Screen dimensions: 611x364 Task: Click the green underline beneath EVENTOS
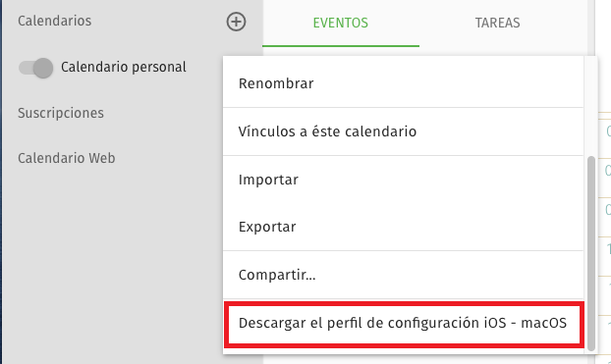click(x=341, y=46)
